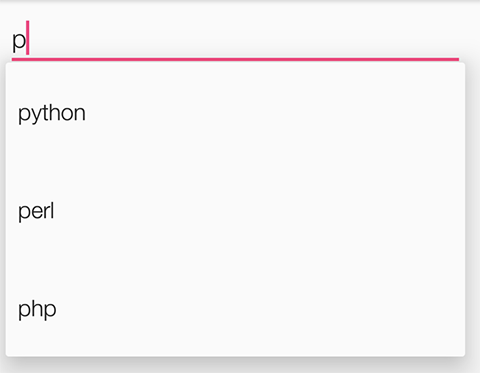Click the typed letter p in field

pos(19,41)
